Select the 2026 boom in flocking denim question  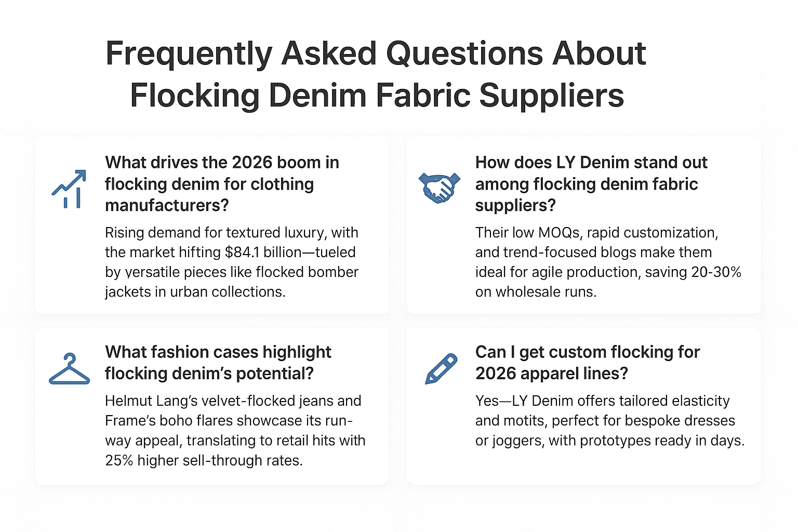(222, 184)
